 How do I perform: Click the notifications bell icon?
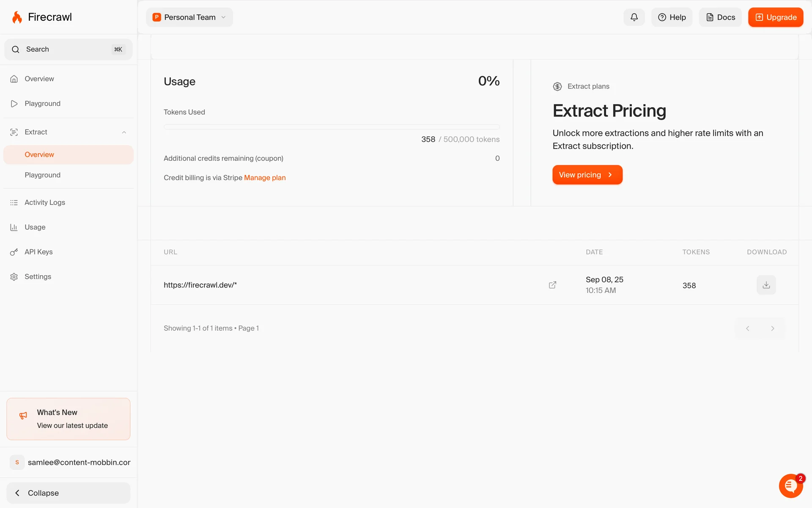tap(634, 17)
